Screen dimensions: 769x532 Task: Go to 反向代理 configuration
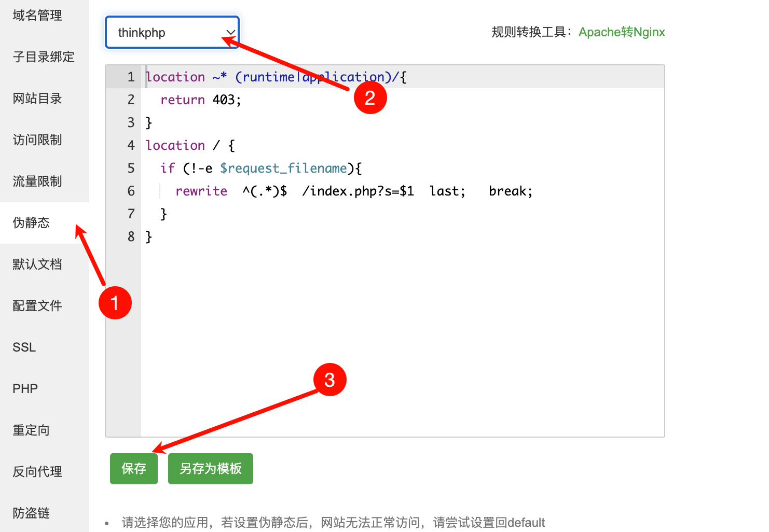[x=37, y=472]
